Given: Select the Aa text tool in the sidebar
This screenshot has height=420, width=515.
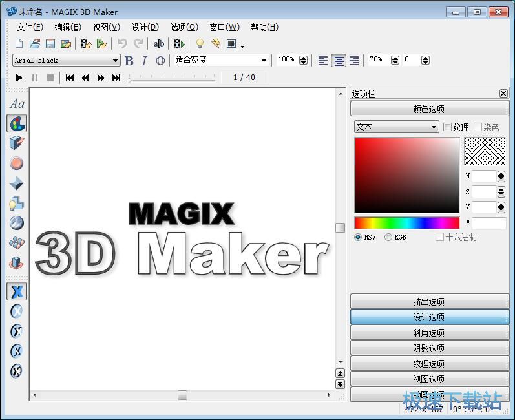Looking at the screenshot, I should 17,104.
